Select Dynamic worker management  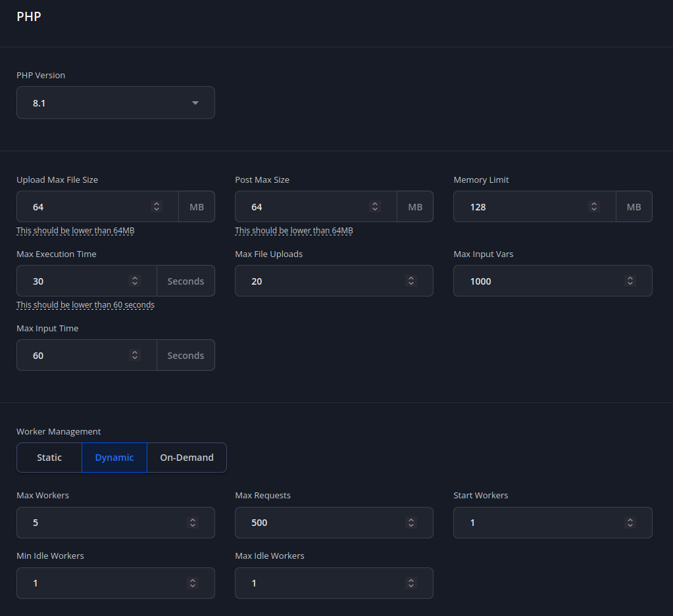(114, 458)
